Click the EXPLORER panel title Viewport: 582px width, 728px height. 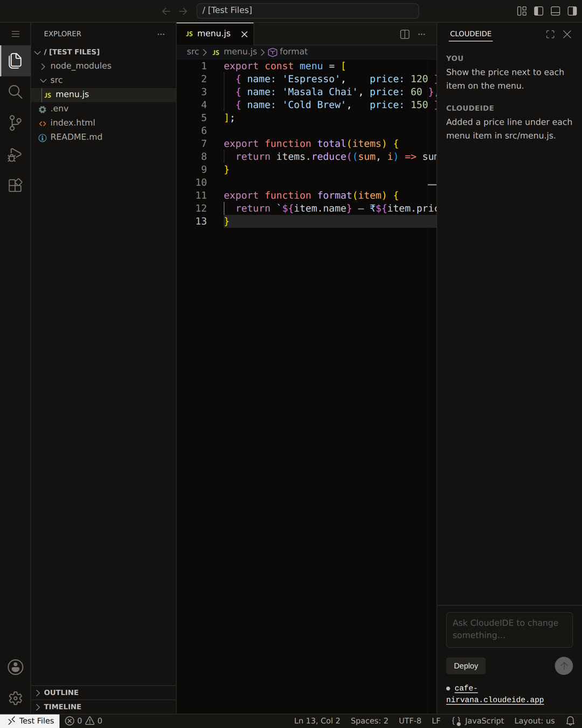(x=63, y=34)
